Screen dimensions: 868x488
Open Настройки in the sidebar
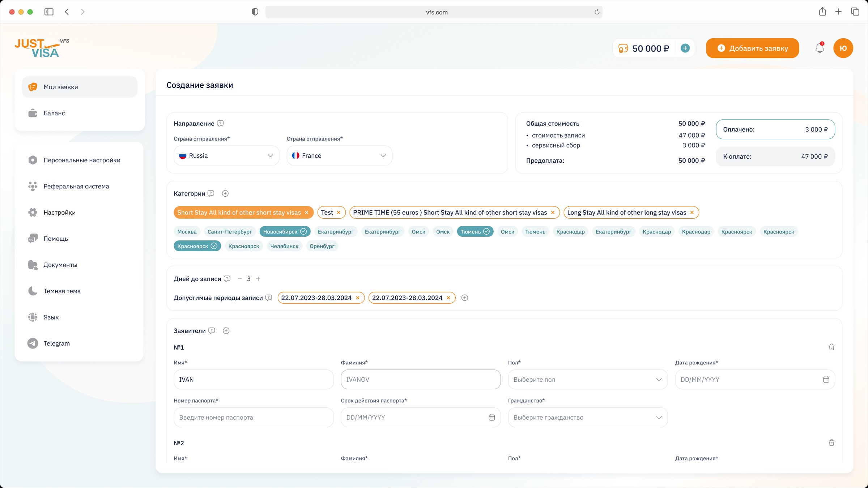coord(80,213)
